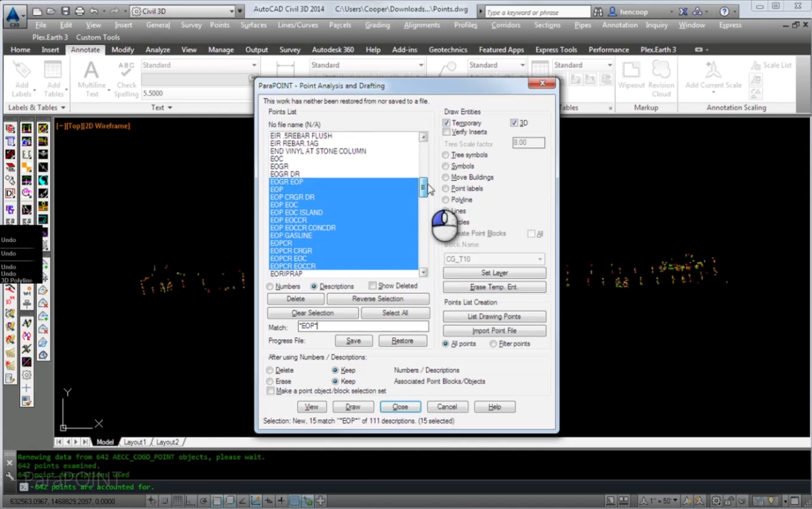Click the Save icon in quick access toolbar
This screenshot has width=812, height=509.
pos(65,11)
